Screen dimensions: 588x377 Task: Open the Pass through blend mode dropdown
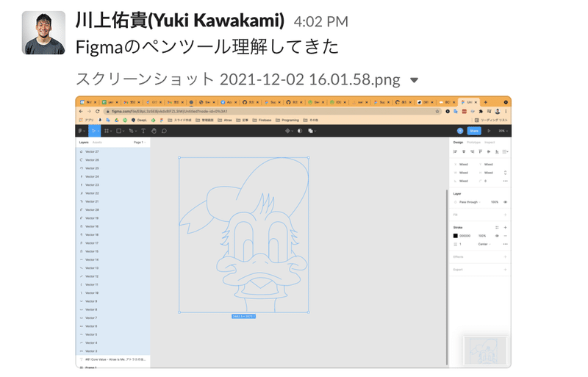pos(470,202)
